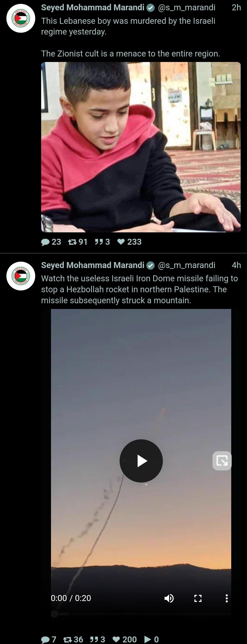
Task: Open profile avatar on the first tweet
Action: (x=21, y=18)
